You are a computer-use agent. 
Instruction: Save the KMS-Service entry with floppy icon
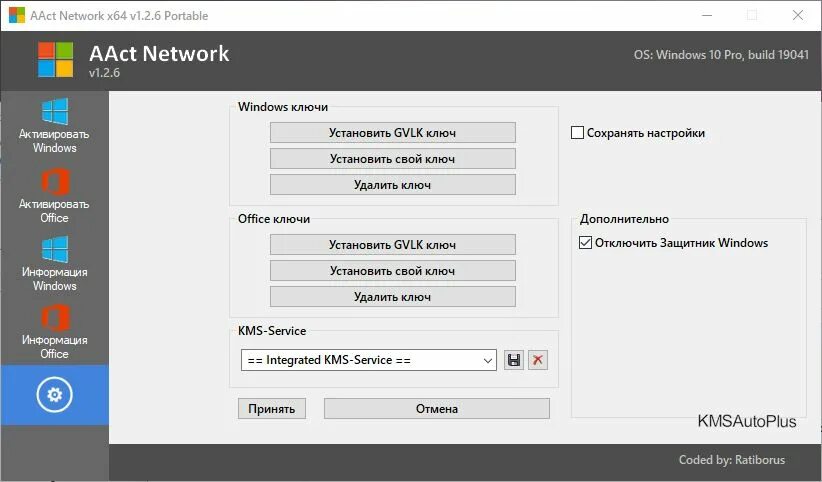pos(514,360)
